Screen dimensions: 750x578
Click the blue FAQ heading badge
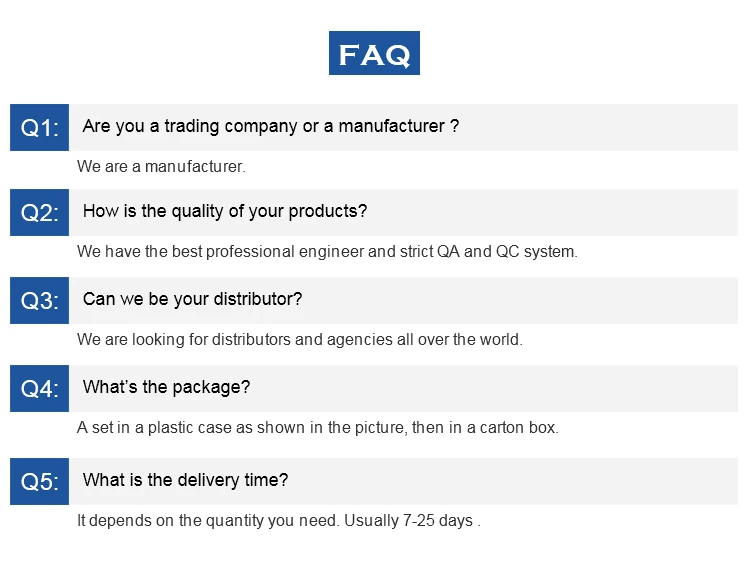tap(374, 53)
